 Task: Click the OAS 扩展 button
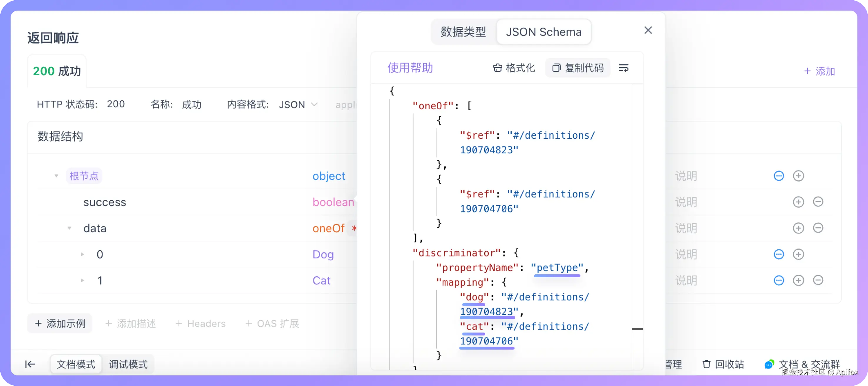(272, 323)
